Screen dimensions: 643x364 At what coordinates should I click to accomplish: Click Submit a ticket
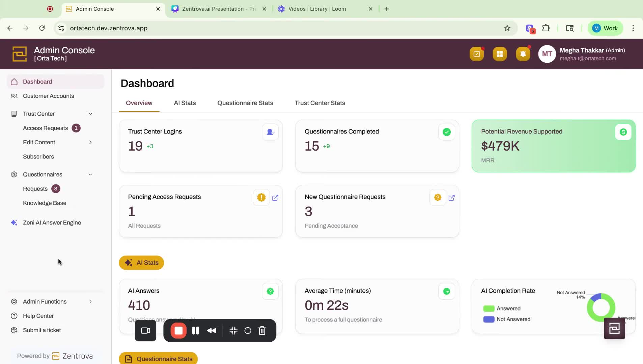[42, 330]
